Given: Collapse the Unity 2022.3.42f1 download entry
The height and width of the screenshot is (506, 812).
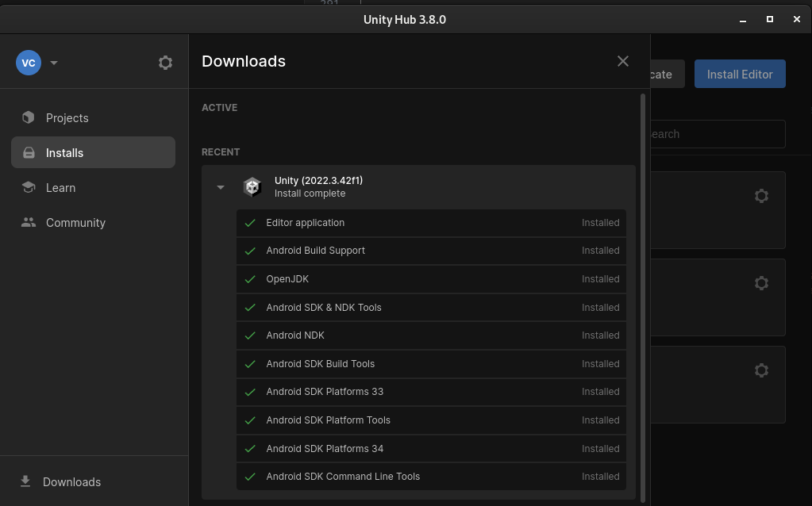Looking at the screenshot, I should point(221,188).
